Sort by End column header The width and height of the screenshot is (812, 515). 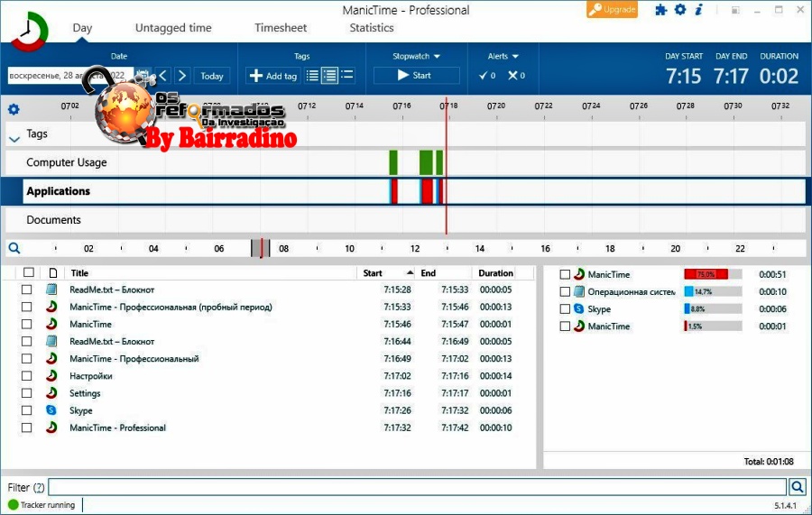point(428,272)
